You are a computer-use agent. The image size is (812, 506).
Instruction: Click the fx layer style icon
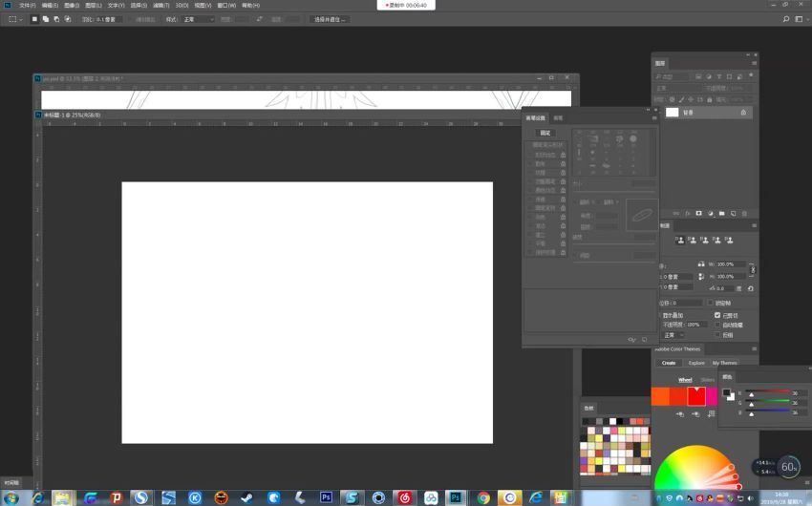coord(688,213)
